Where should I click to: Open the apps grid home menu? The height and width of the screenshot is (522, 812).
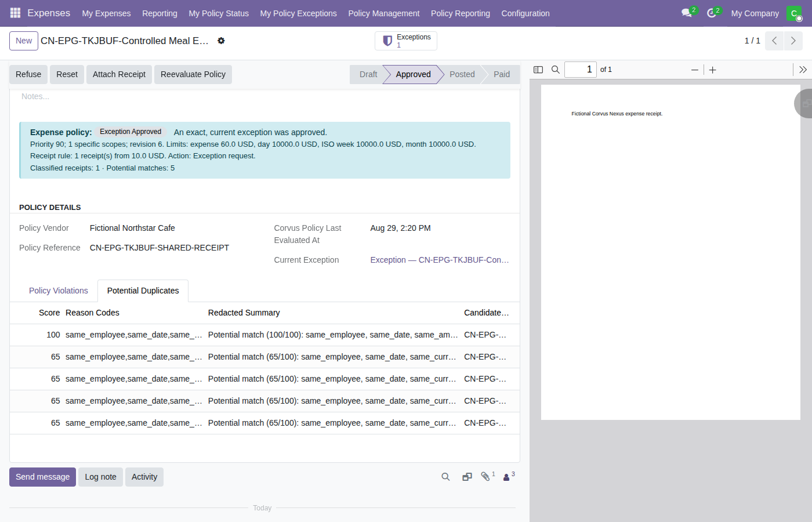[16, 13]
